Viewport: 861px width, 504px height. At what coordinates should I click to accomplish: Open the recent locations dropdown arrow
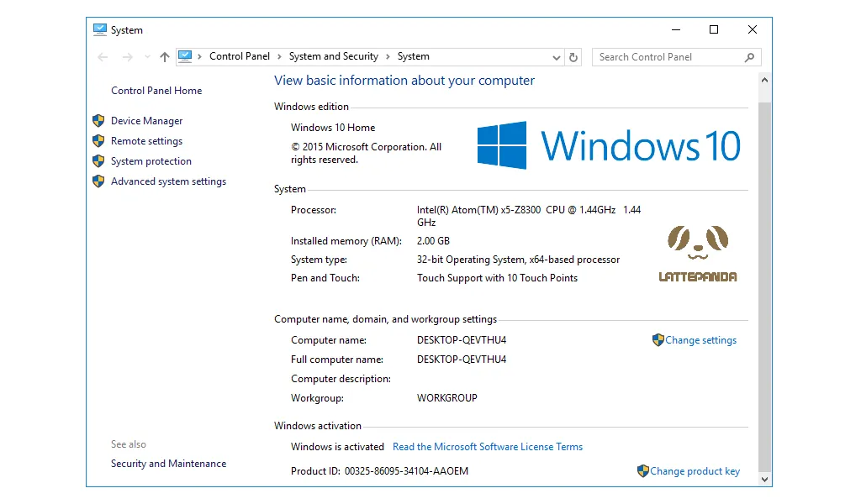147,57
